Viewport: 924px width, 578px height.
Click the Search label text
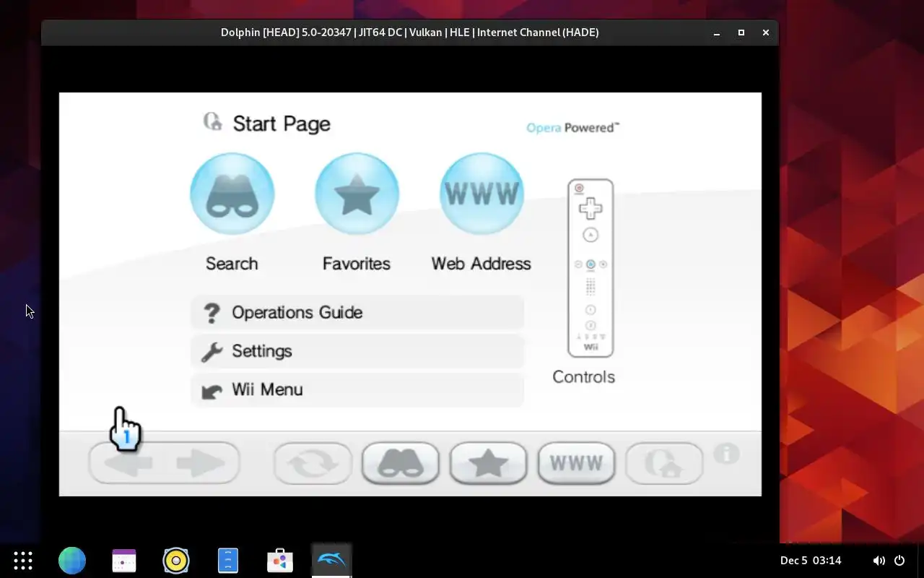point(232,264)
